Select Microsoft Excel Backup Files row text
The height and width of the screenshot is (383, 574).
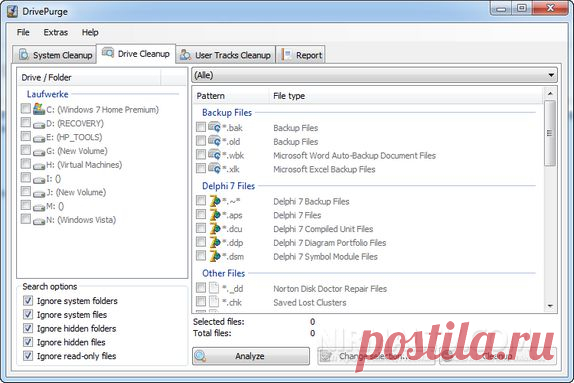pyautogui.click(x=324, y=169)
